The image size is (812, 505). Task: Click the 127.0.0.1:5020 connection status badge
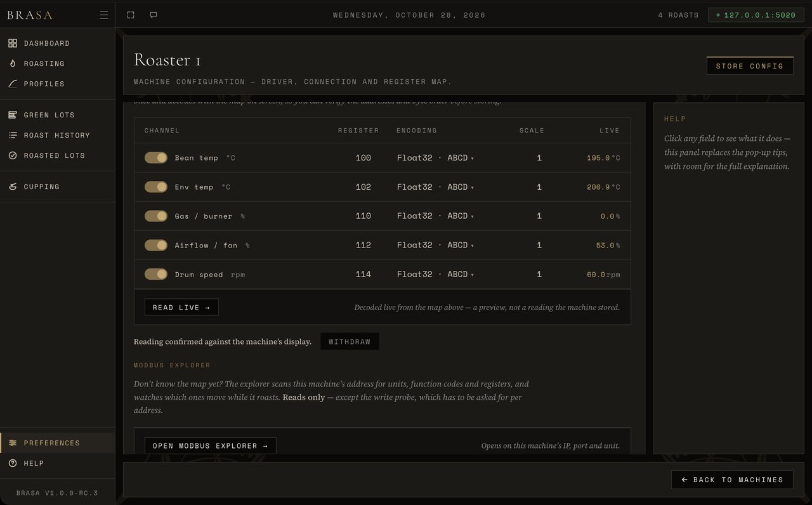pyautogui.click(x=756, y=15)
